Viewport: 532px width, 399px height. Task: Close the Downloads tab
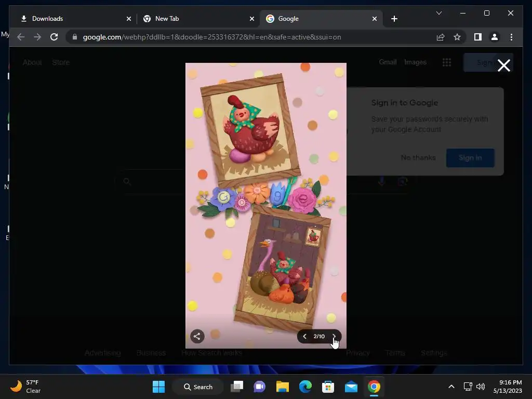point(129,19)
